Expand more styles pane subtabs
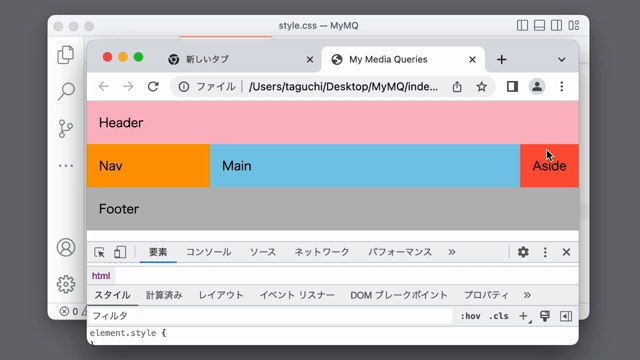The image size is (640, 360). click(x=527, y=295)
